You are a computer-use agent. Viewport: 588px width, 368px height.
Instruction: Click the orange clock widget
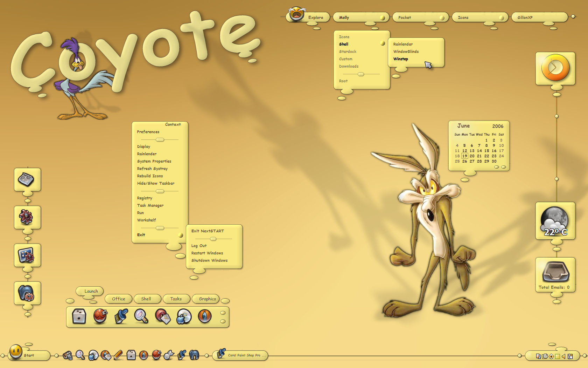point(555,68)
